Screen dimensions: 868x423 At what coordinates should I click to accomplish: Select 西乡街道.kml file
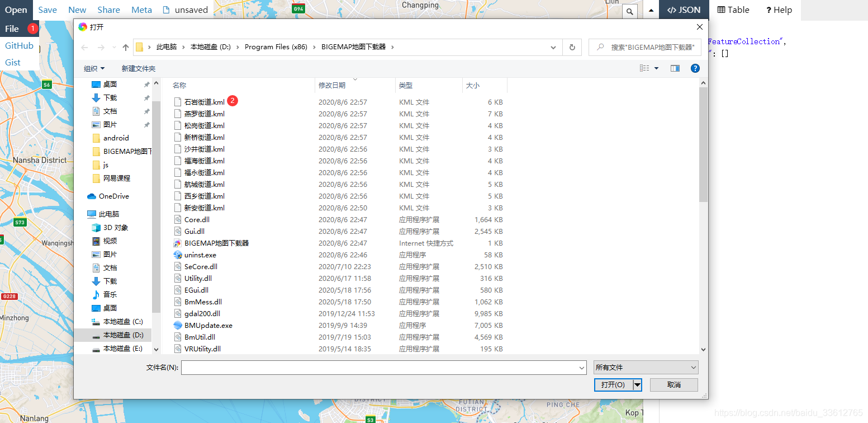click(205, 196)
